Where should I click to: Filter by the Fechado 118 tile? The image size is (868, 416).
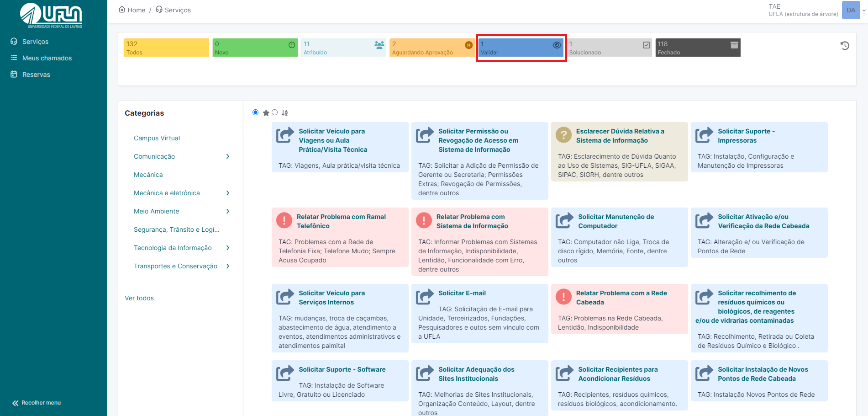698,48
